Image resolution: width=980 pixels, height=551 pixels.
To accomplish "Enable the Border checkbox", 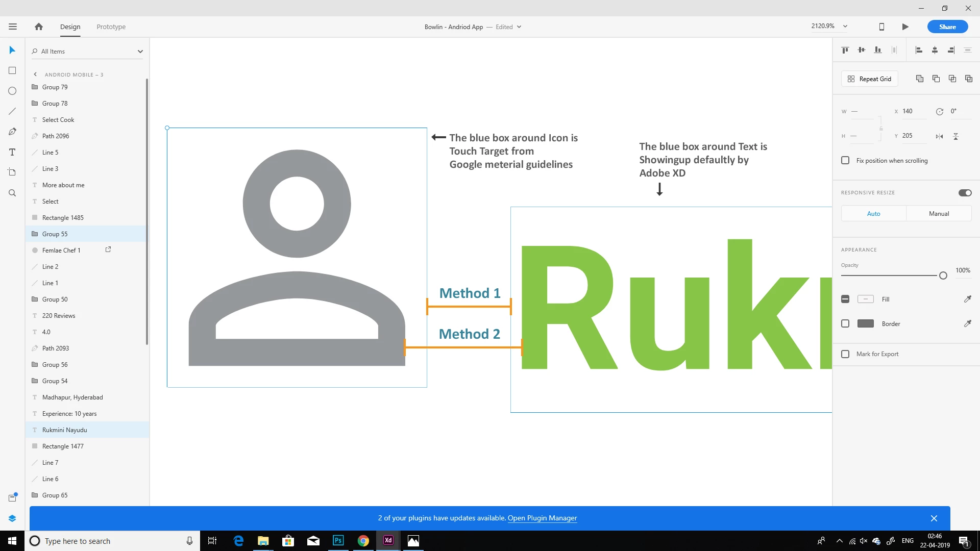I will click(845, 323).
